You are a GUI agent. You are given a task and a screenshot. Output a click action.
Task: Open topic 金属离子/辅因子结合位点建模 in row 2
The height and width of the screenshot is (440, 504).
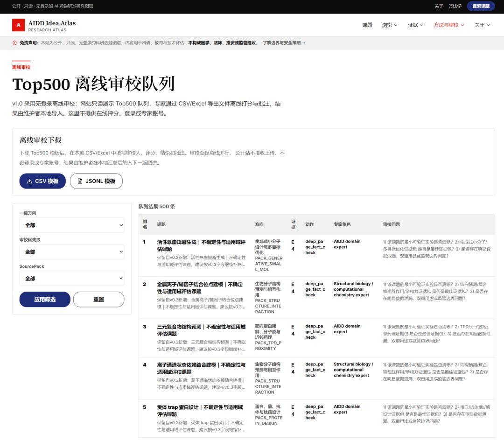click(200, 288)
